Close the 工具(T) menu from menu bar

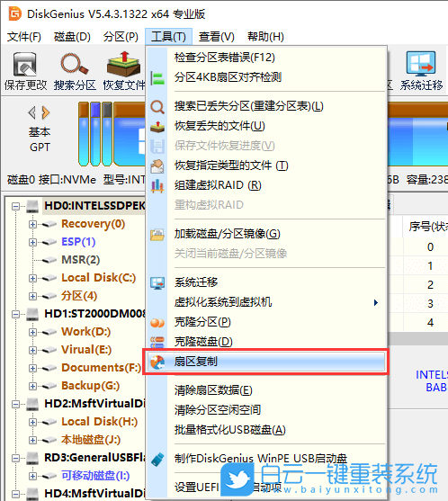[x=168, y=37]
